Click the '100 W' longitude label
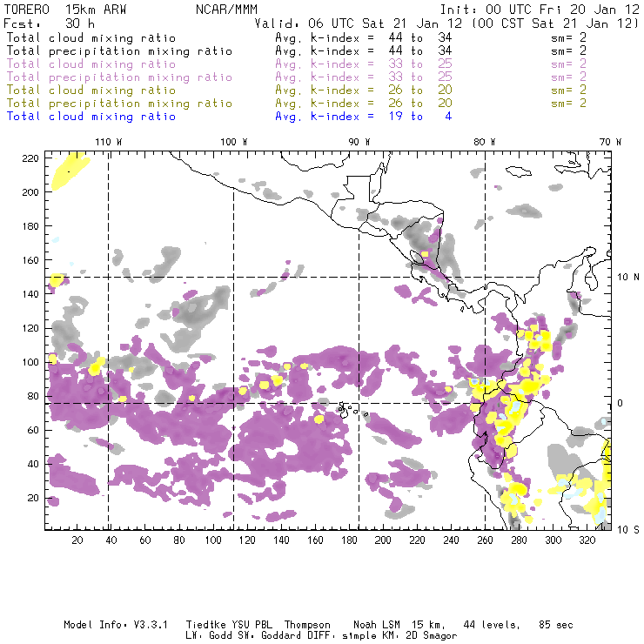The width and height of the screenshot is (644, 644). click(234, 142)
